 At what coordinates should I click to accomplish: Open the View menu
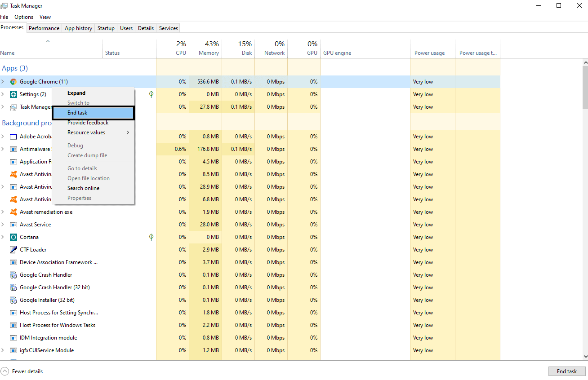pos(45,17)
